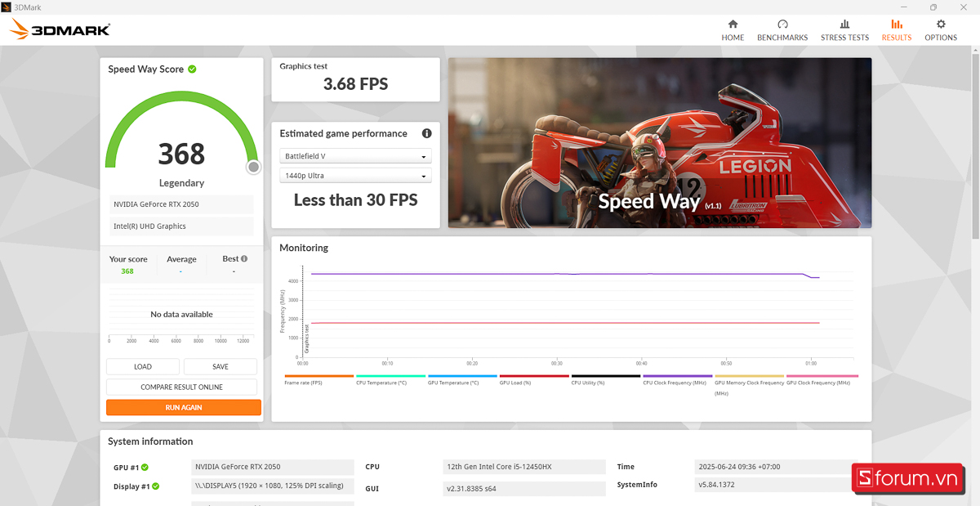
Task: Click the 3DMark logo
Action: [x=60, y=30]
